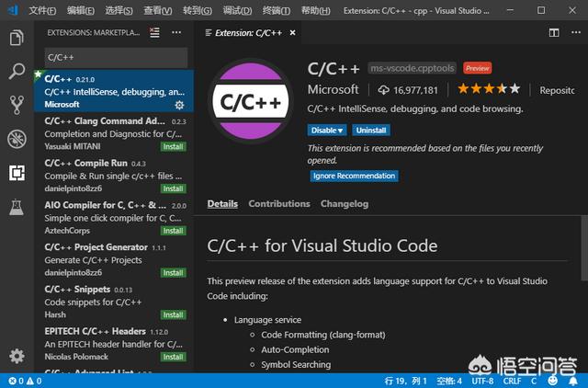Open the 转到(G) menu
The image size is (588, 388).
(x=198, y=10)
